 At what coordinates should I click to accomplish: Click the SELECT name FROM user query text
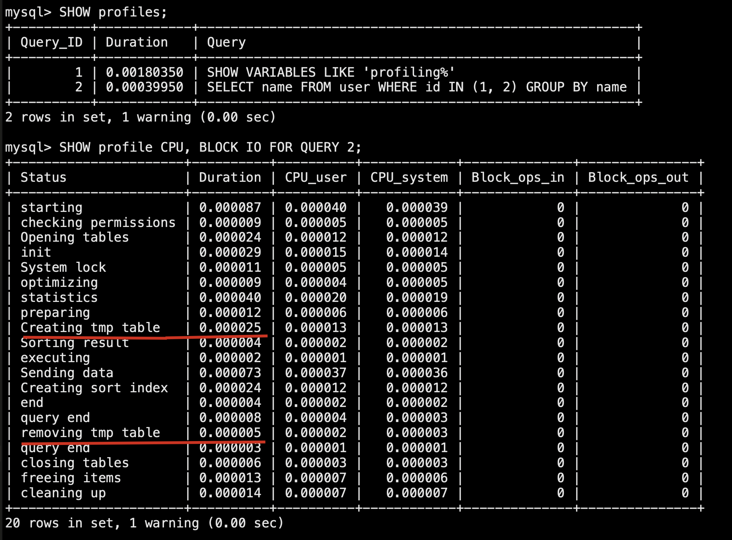pyautogui.click(x=417, y=87)
